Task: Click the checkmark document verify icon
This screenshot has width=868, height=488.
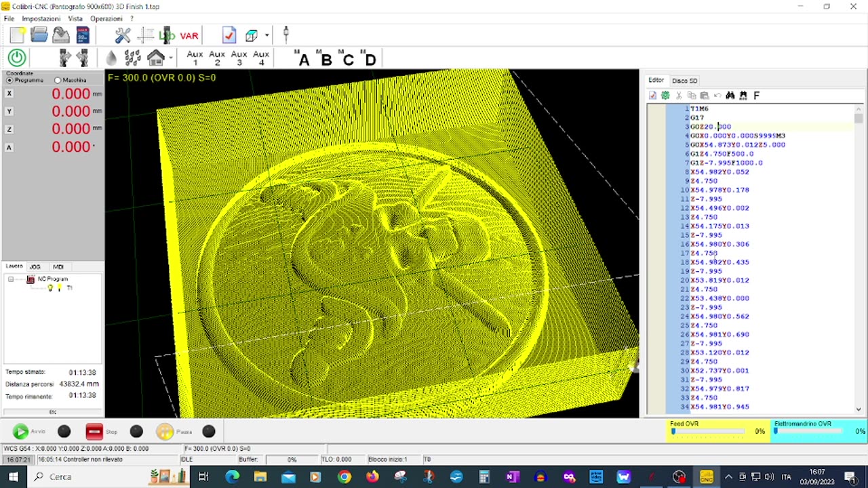Action: [229, 35]
